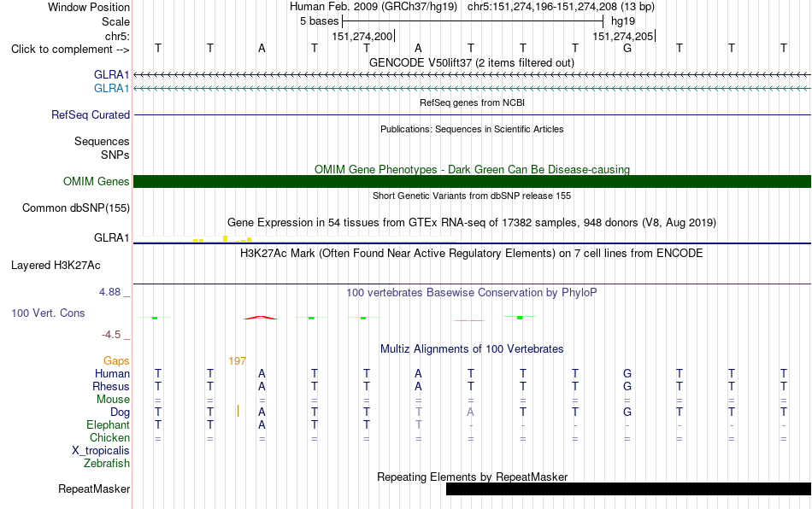Screen dimensions: 812x509
Task: Open the Layered H3K27Ac track label
Action: (x=56, y=266)
